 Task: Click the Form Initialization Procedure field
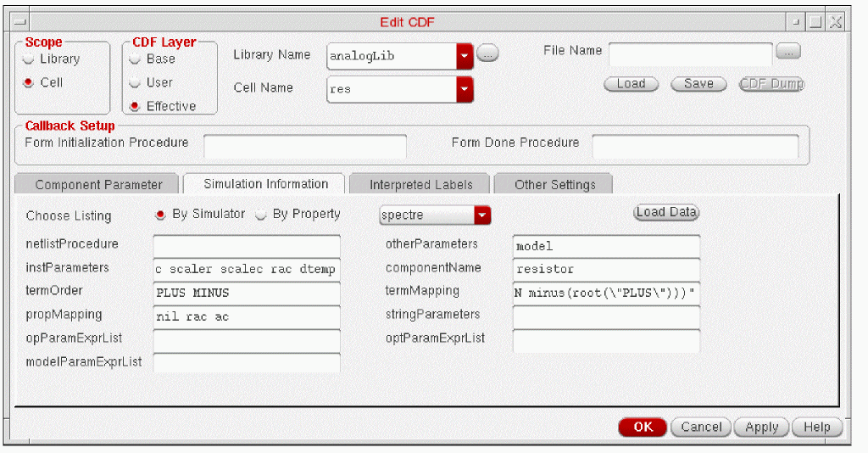(305, 147)
